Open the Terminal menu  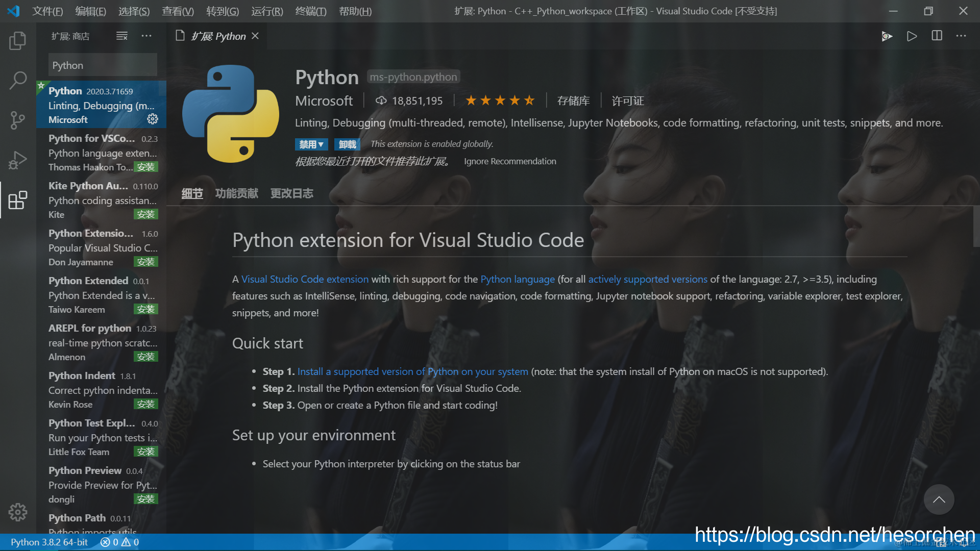tap(311, 11)
